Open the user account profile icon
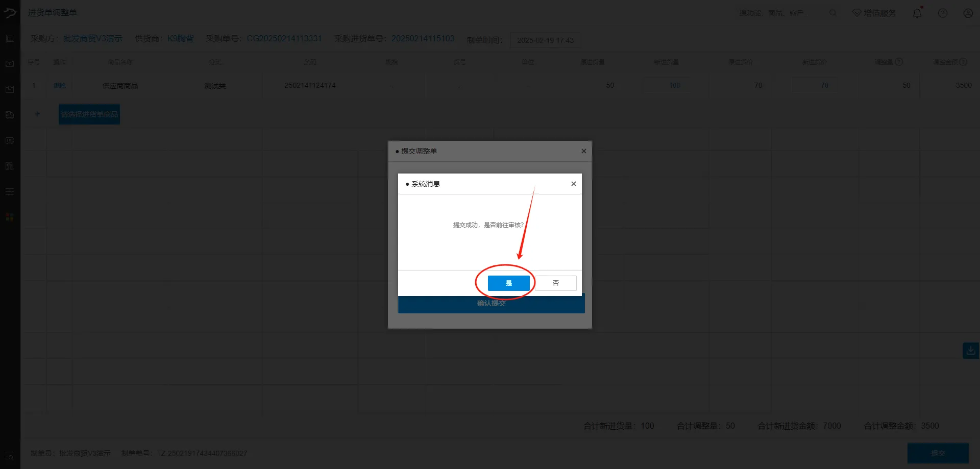 (968, 13)
